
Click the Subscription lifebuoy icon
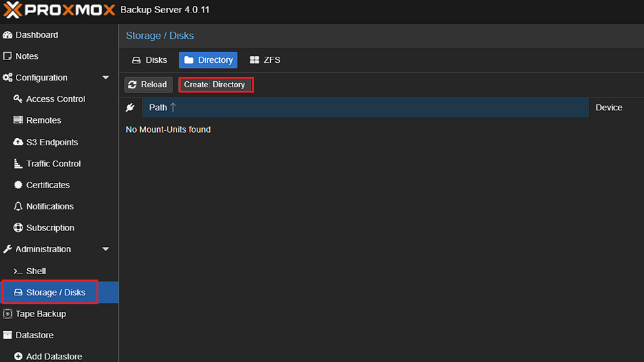click(18, 228)
